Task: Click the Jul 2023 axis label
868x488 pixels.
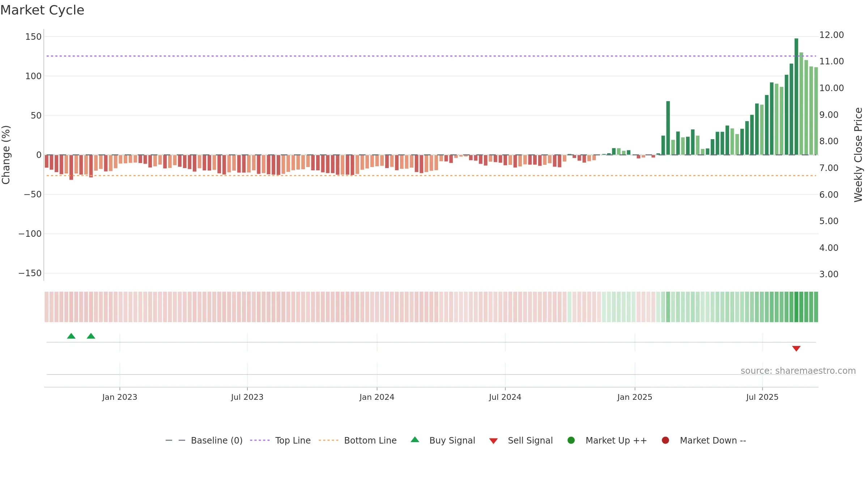Action: 247,397
